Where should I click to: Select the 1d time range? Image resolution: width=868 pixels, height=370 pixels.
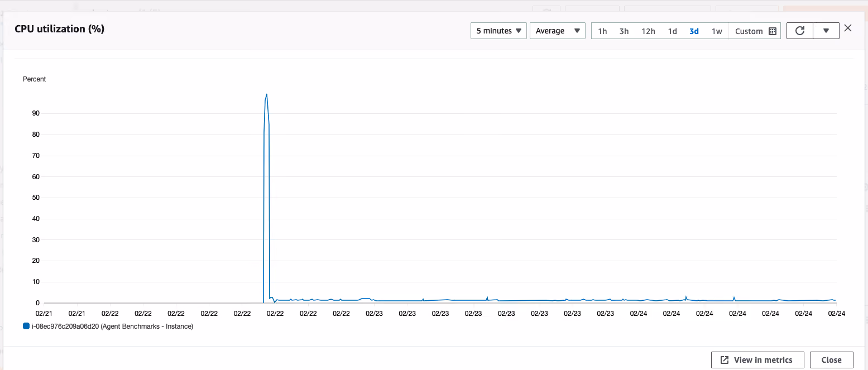pos(673,31)
